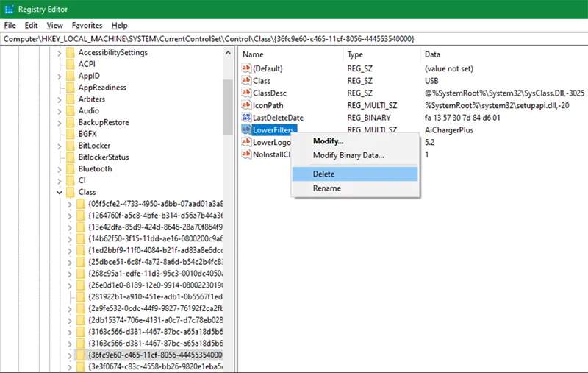This screenshot has width=588, height=373.
Task: Click the string icon next to ClassDesc
Action: 247,93
